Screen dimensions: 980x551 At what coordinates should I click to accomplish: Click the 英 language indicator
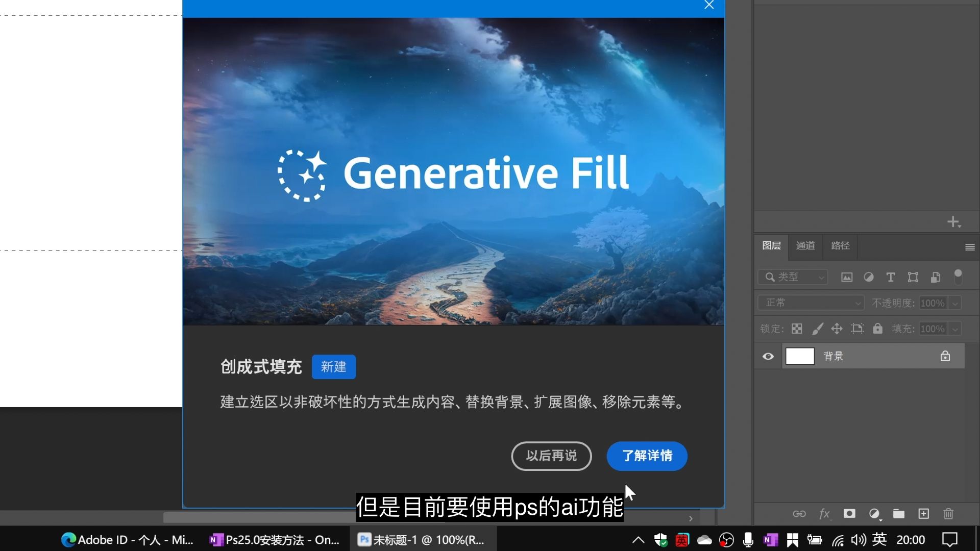pyautogui.click(x=879, y=539)
